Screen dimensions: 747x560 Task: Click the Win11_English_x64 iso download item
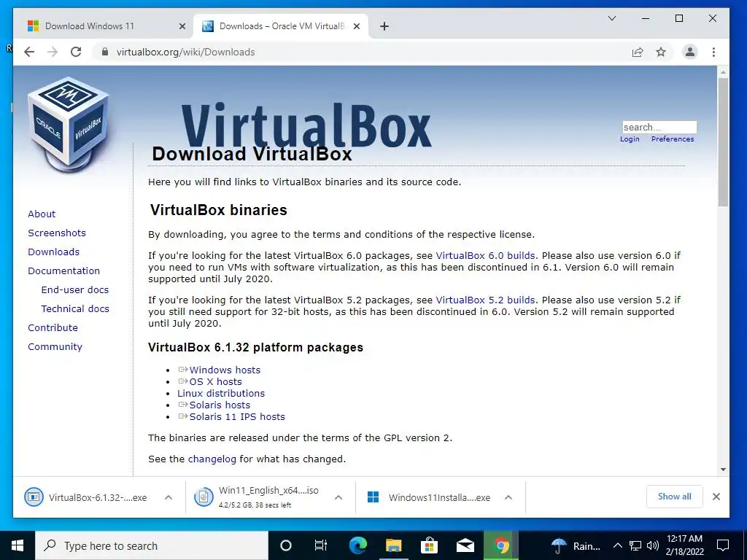pos(258,497)
